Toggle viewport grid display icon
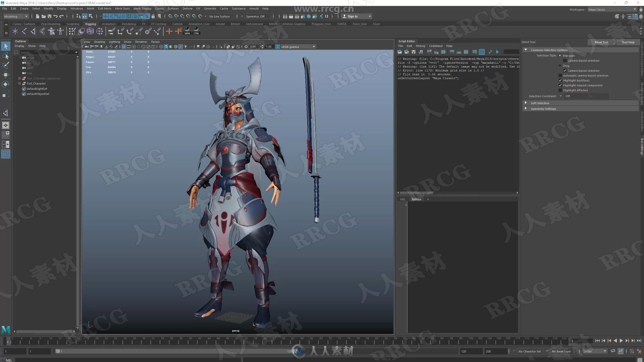The image size is (644, 362). 124,47
